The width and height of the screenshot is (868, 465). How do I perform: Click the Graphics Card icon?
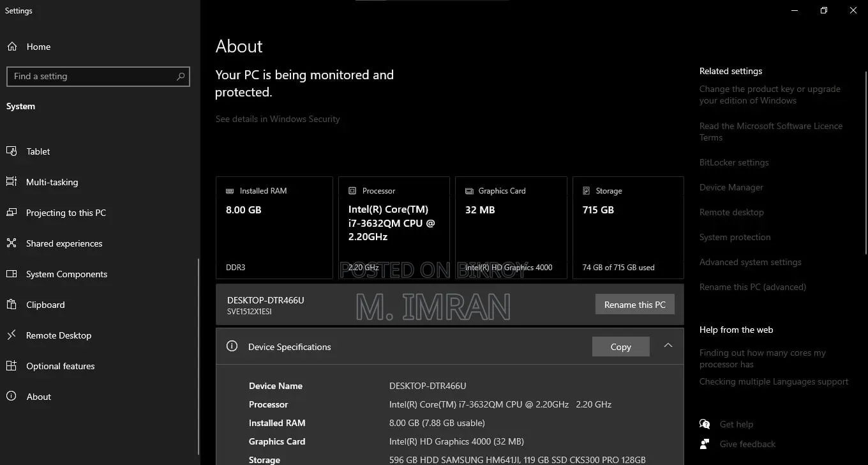click(x=469, y=191)
